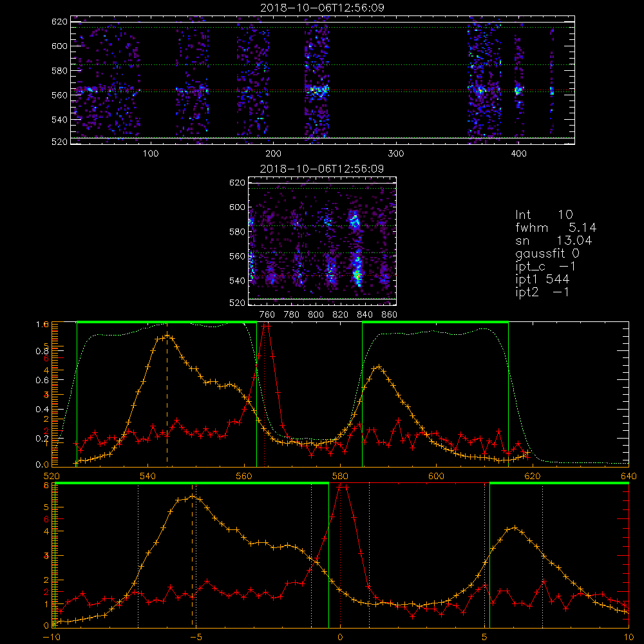This screenshot has height=644, width=644.
Task: Click y-axis label 0.4 of upper profile plot
Action: pos(42,410)
